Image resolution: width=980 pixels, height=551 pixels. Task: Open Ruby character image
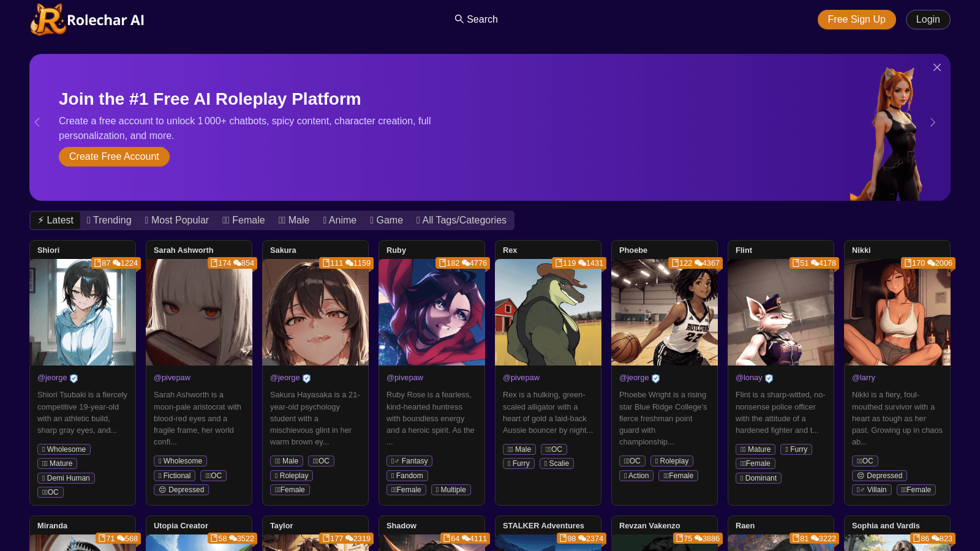point(432,312)
